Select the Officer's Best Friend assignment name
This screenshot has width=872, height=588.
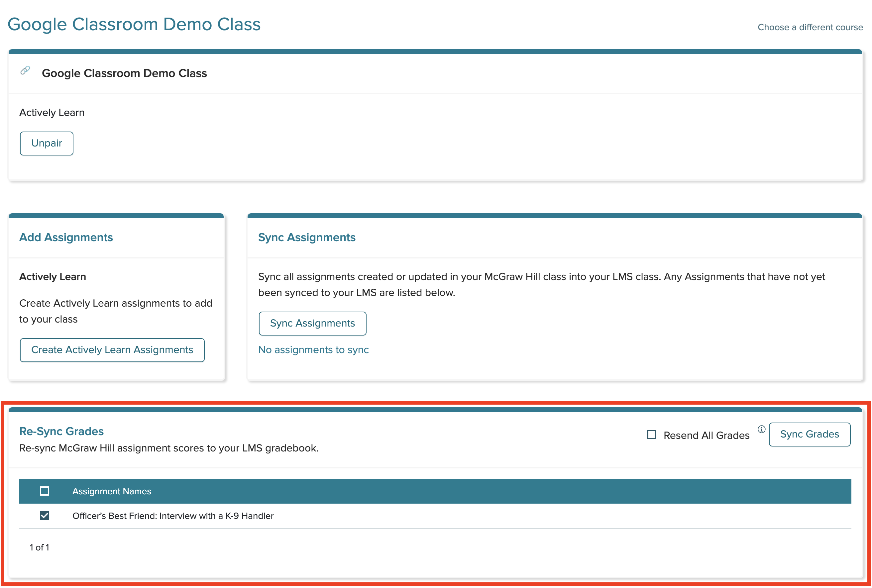coord(173,516)
